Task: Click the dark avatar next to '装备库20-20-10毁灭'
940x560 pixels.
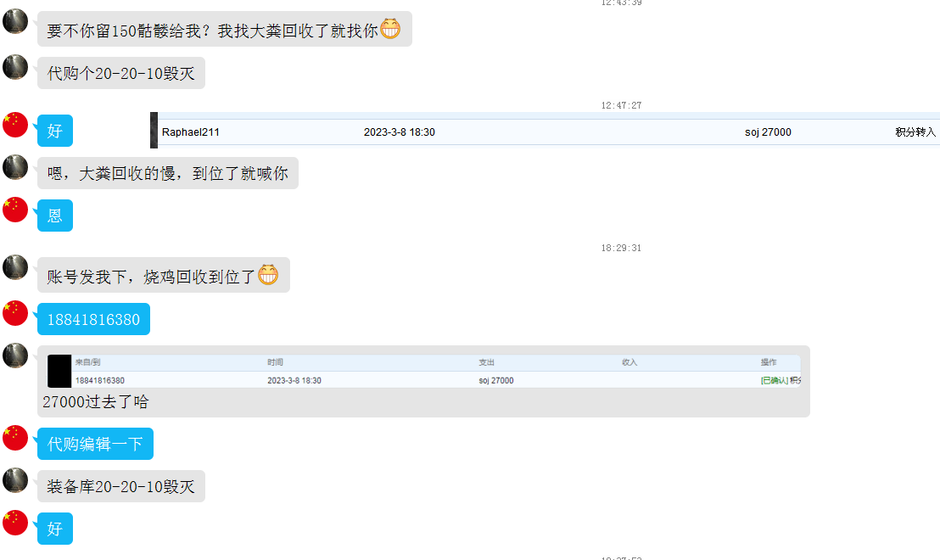Action: (x=15, y=480)
